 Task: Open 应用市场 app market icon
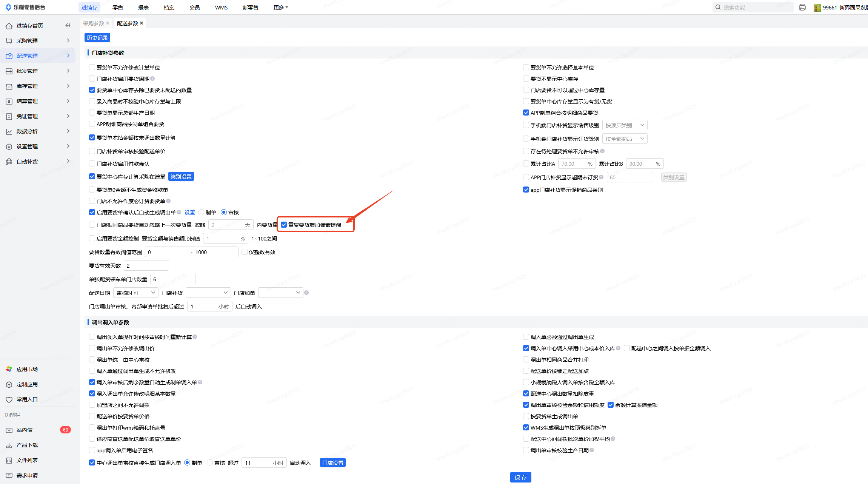click(x=9, y=369)
